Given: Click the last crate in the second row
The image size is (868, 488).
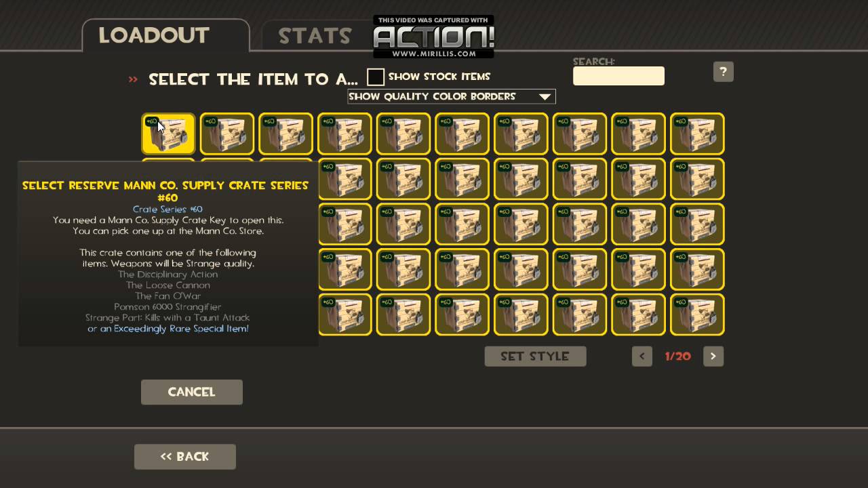Looking at the screenshot, I should (697, 179).
